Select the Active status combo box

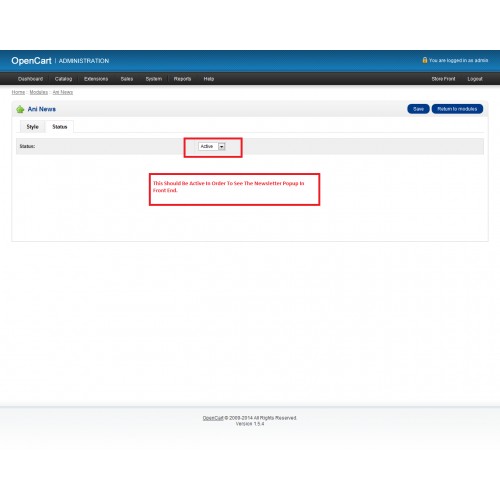tap(212, 146)
